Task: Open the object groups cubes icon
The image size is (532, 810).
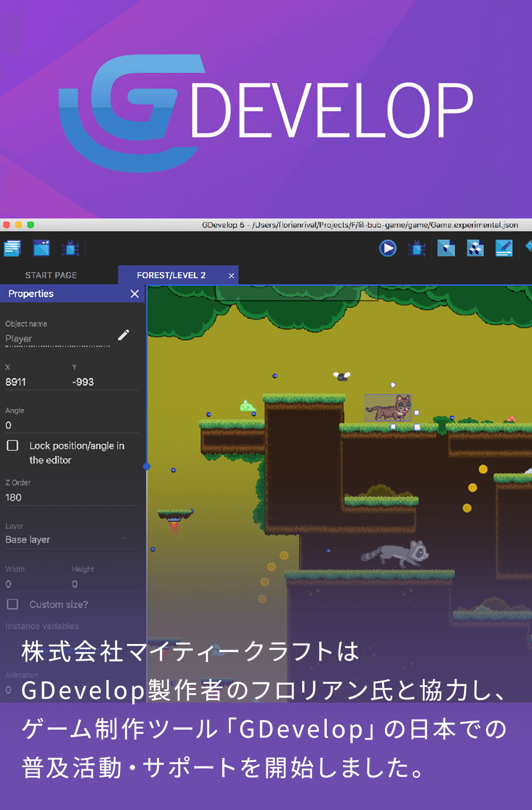Action: (x=475, y=248)
